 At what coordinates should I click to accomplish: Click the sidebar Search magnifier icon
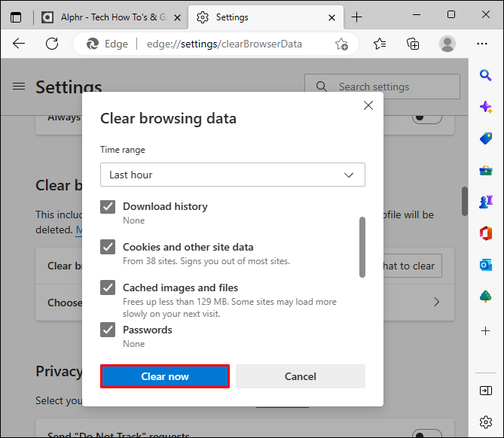coord(486,75)
